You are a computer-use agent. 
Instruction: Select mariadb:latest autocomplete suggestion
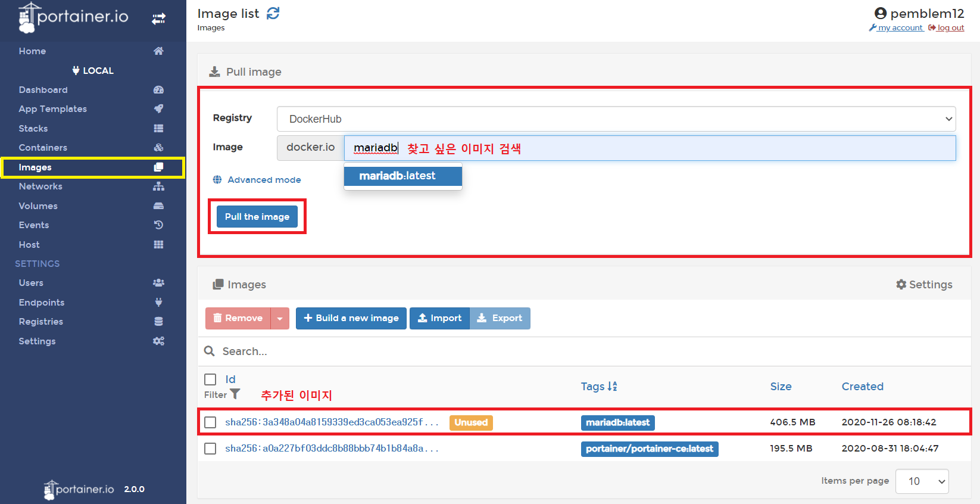tap(403, 176)
